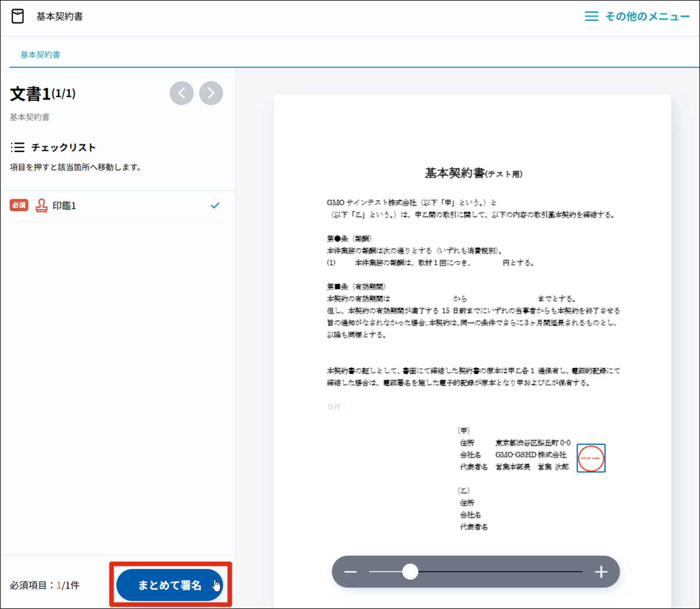Switch to the 基本契約書 tab
Screen dimensions: 700x609
(x=40, y=55)
